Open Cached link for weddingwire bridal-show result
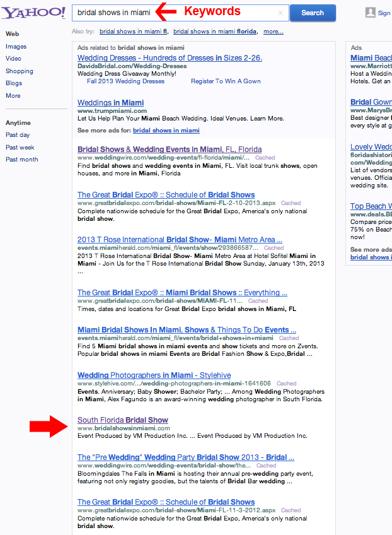The image size is (392, 535). [x=266, y=466]
